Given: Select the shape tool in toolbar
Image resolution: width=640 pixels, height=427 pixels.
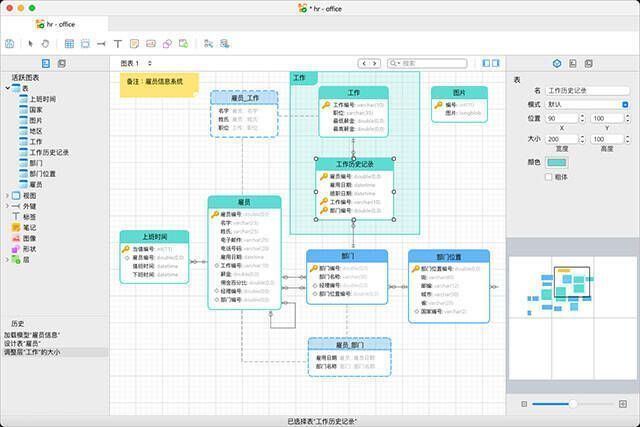Looking at the screenshot, I should click(x=168, y=44).
